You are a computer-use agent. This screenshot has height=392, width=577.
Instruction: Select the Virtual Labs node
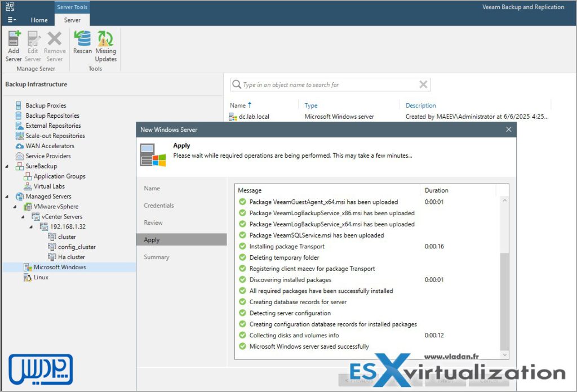tap(49, 186)
